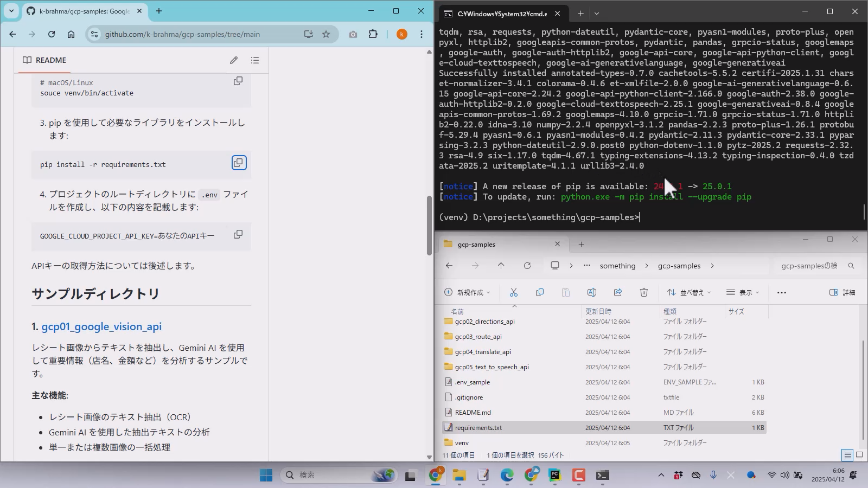
Task: Select the README.md file
Action: [473, 413]
